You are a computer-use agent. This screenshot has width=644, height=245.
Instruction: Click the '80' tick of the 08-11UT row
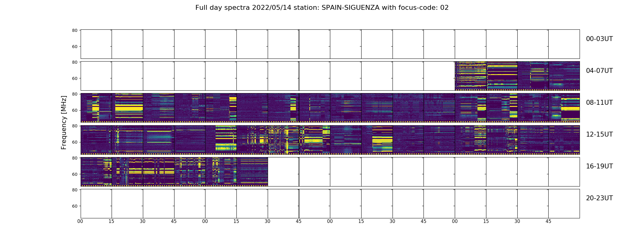(x=75, y=94)
